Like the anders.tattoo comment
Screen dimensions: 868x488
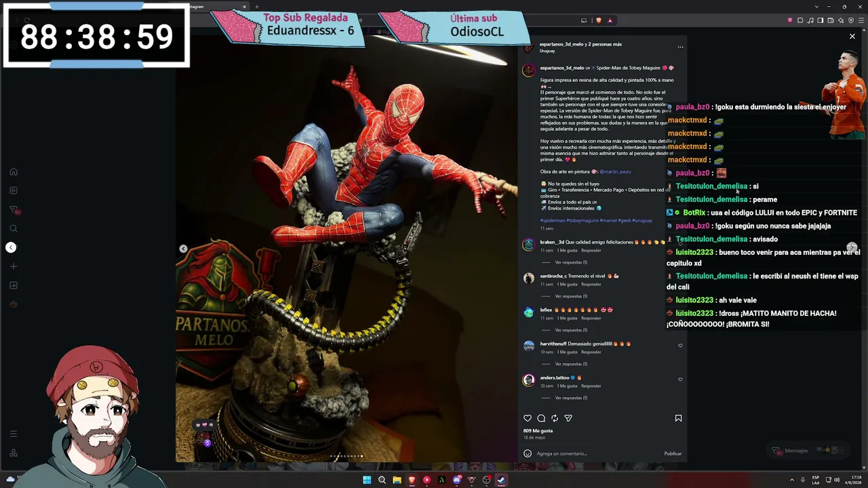680,380
